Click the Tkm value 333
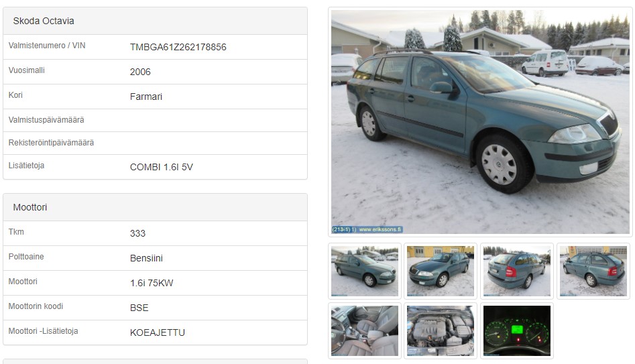The width and height of the screenshot is (635, 364). 137,234
